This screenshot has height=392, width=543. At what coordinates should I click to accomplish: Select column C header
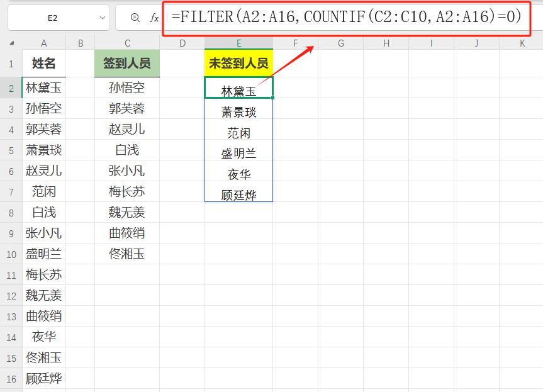click(127, 43)
